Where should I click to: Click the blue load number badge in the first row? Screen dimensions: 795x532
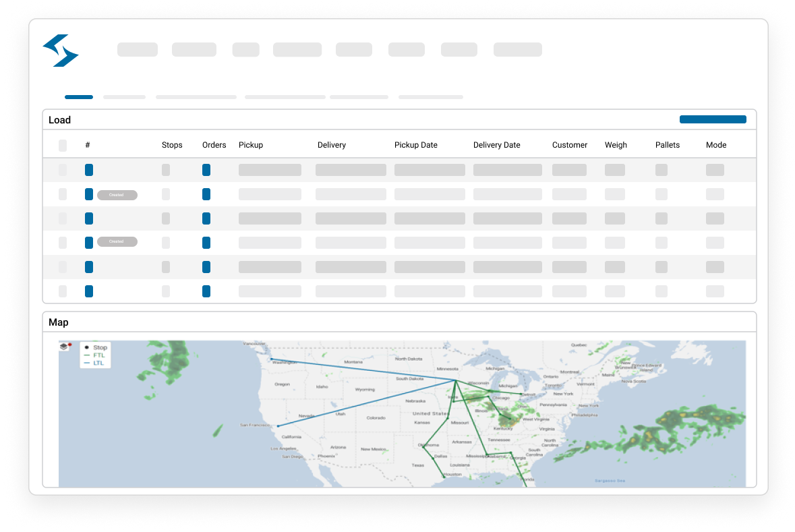(88, 170)
